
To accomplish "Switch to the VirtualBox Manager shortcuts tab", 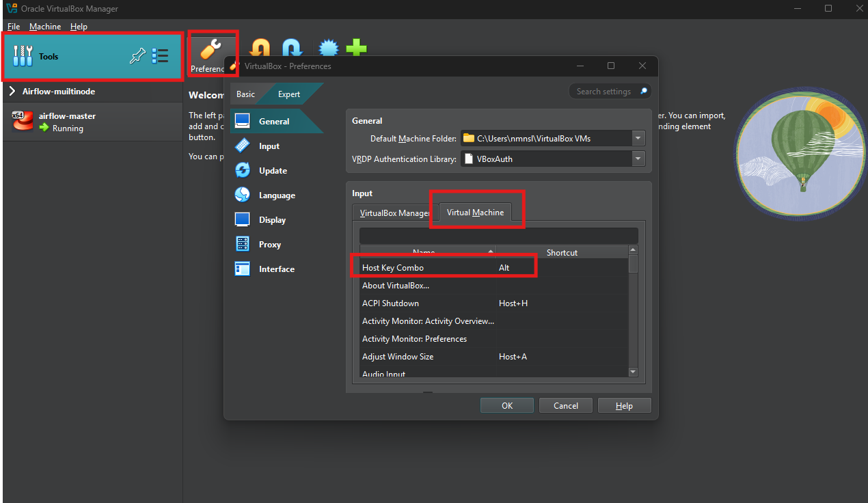I will coord(394,213).
